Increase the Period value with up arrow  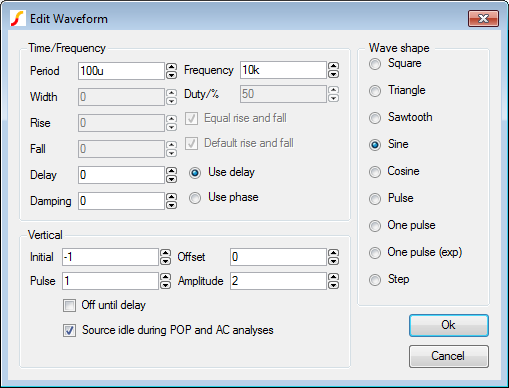tap(171, 67)
